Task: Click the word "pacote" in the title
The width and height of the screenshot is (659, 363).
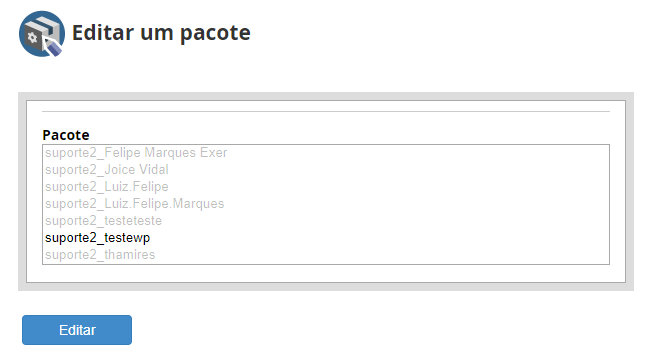Action: click(215, 34)
